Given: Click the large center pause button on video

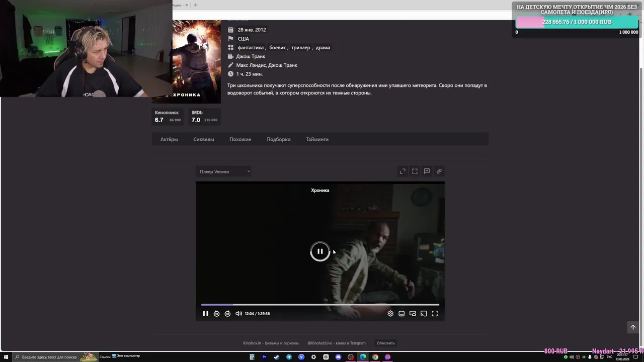Looking at the screenshot, I should 320,251.
